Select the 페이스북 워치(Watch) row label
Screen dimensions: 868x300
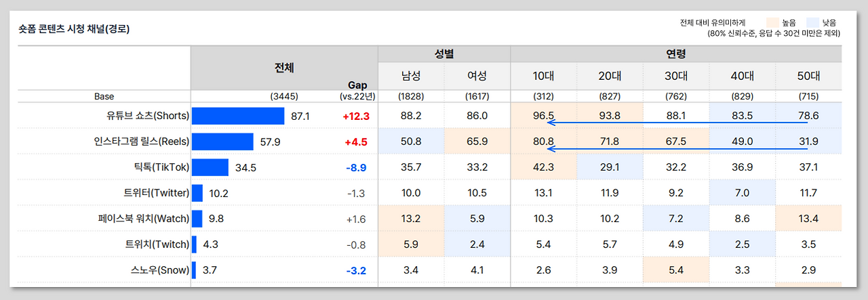coord(144,219)
